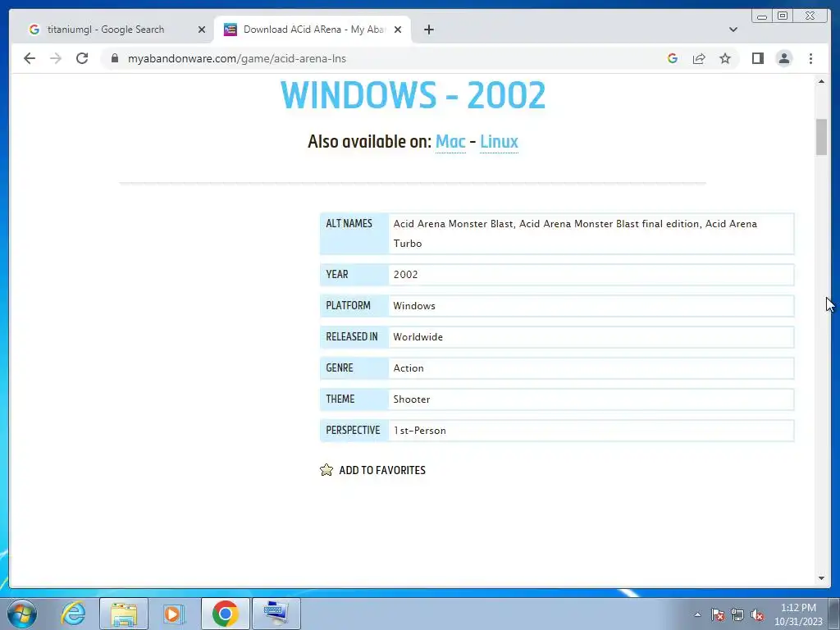Click the RELEASED IN label cell
Image resolution: width=840 pixels, height=630 pixels.
pyautogui.click(x=354, y=337)
